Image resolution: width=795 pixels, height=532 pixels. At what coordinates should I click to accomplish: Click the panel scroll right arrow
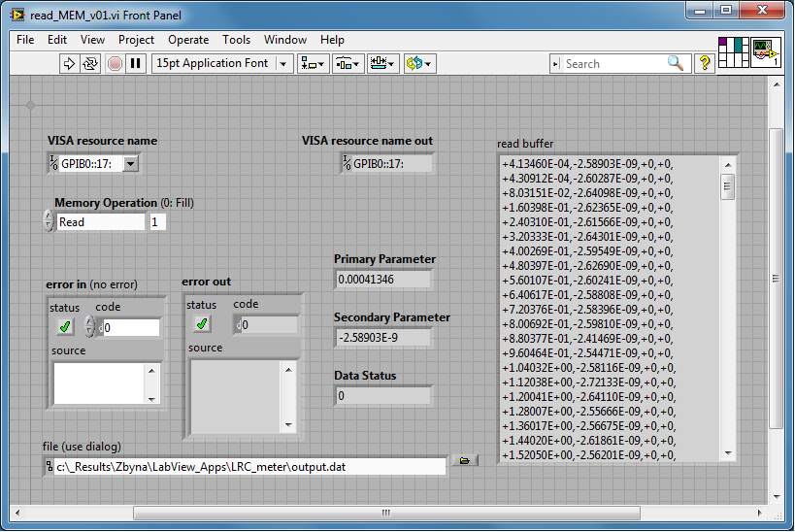point(759,513)
